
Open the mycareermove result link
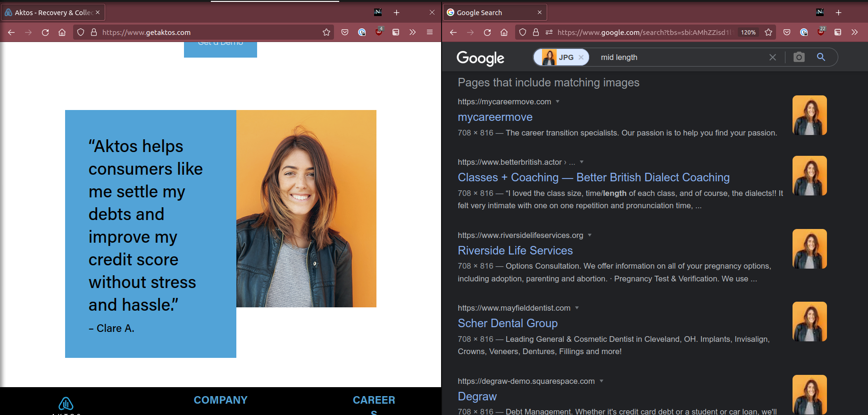(x=495, y=117)
